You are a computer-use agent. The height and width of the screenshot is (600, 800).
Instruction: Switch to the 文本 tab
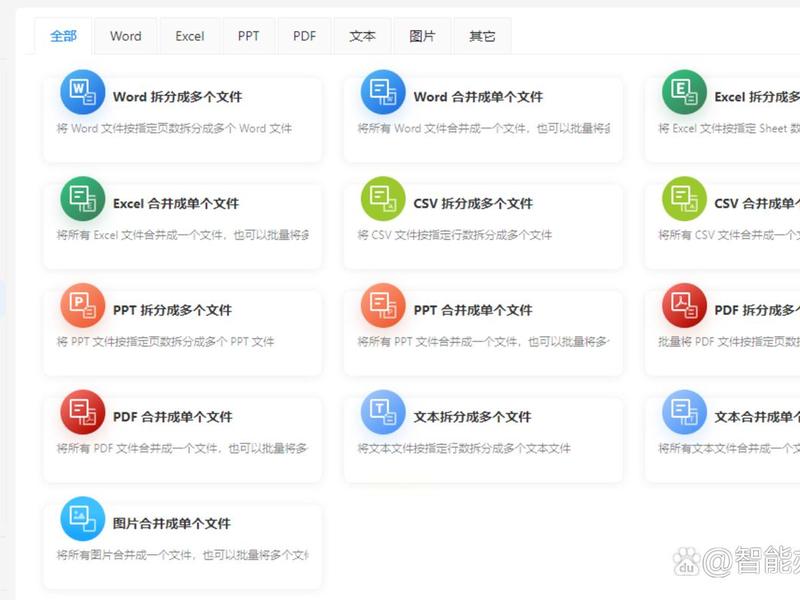362,36
